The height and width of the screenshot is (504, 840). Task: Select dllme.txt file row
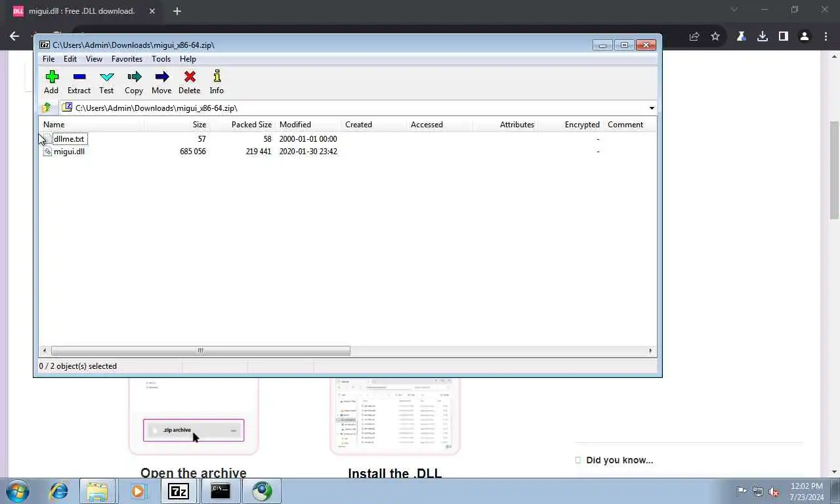click(x=348, y=139)
